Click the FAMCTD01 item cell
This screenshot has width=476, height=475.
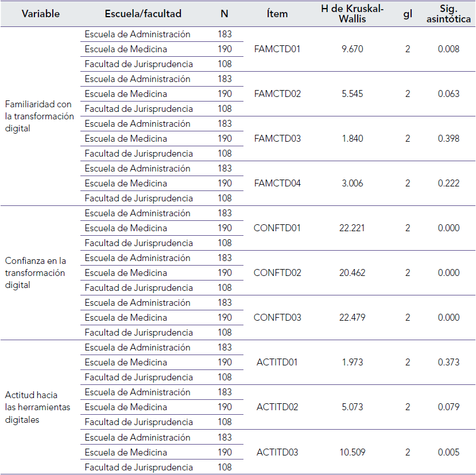[x=277, y=49]
